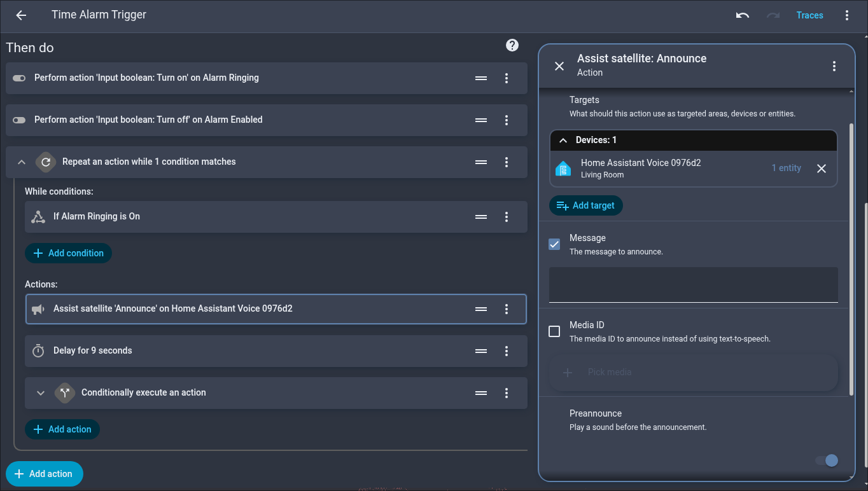Remove Home Assistant Voice 0976d2 target

[x=822, y=169]
